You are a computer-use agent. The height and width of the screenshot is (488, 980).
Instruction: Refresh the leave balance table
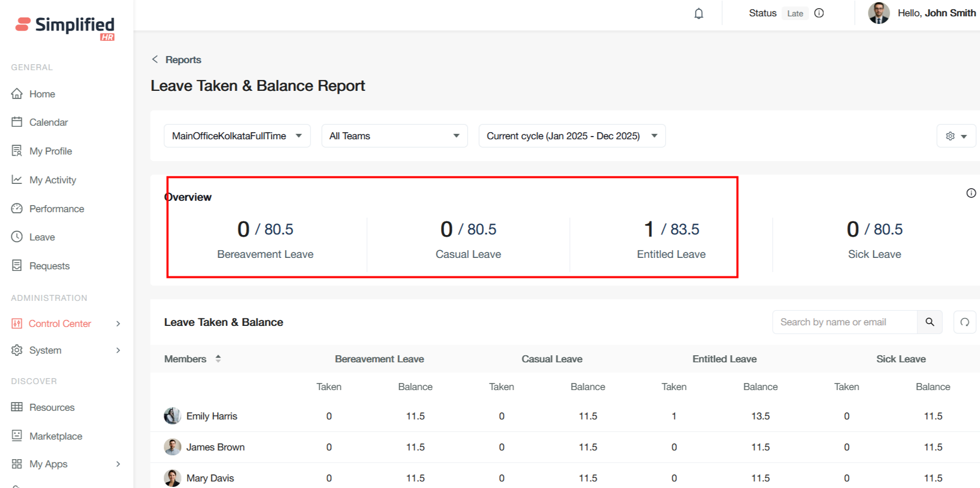[964, 322]
